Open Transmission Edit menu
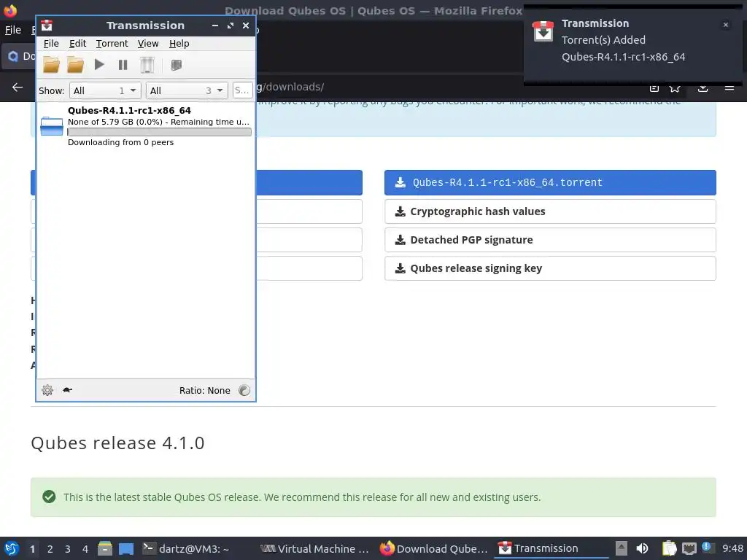Viewport: 747px width, 560px height. 77,43
